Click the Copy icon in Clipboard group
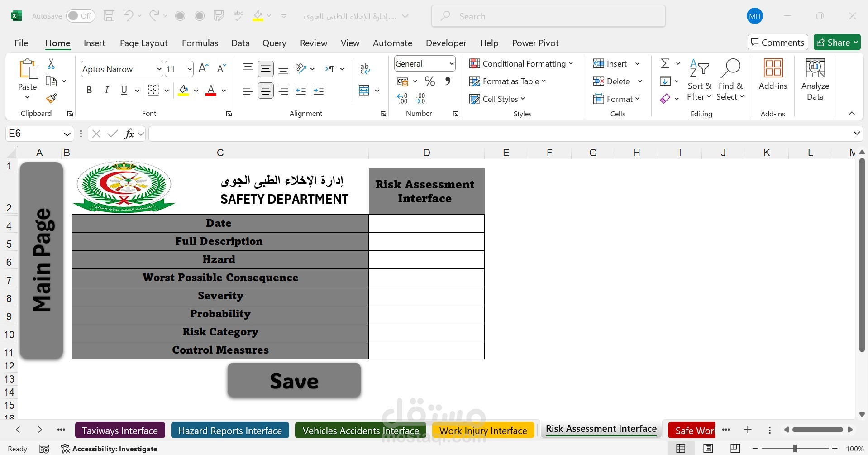This screenshot has width=868, height=455. (52, 81)
